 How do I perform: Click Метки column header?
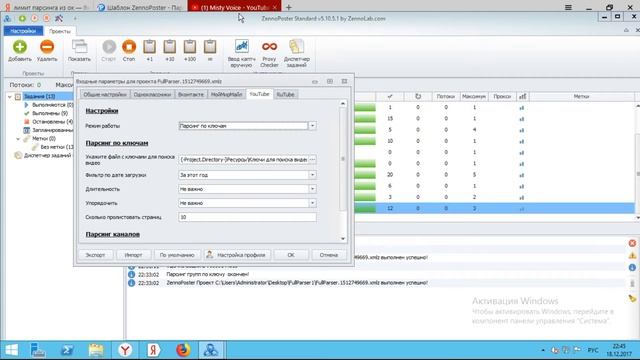[x=581, y=96]
